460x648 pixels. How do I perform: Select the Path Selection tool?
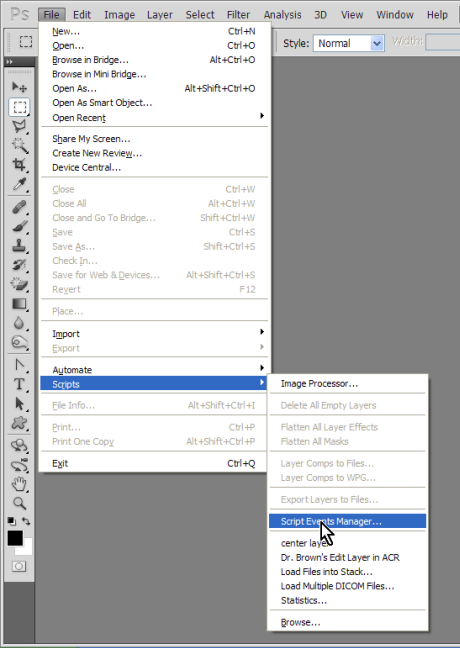(x=19, y=403)
